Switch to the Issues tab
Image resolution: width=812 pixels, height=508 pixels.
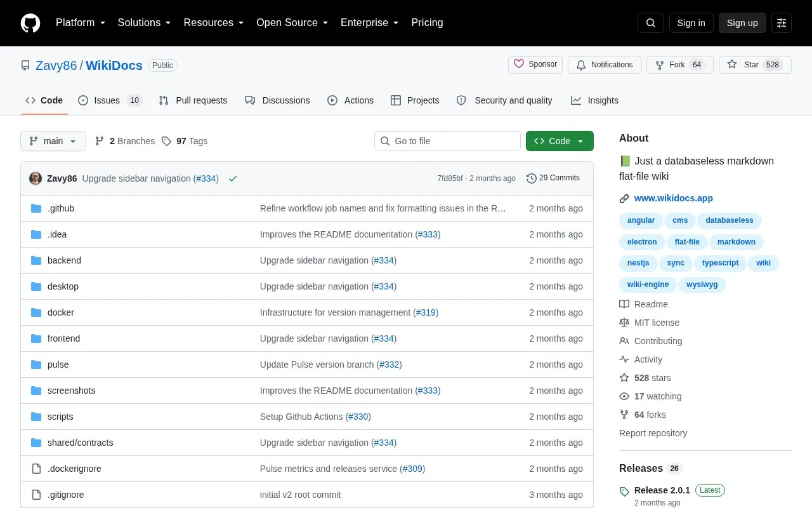pos(110,100)
